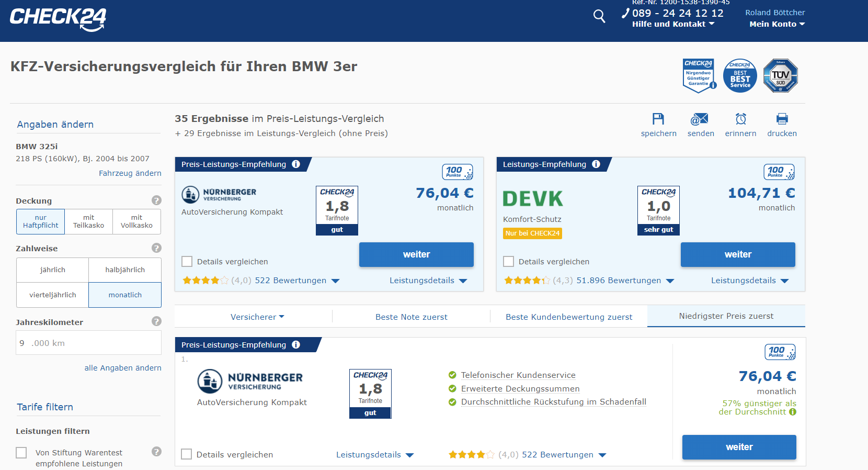Screen dimensions: 868x470
Task: Select mit Teilkasko coverage
Action: click(89, 221)
